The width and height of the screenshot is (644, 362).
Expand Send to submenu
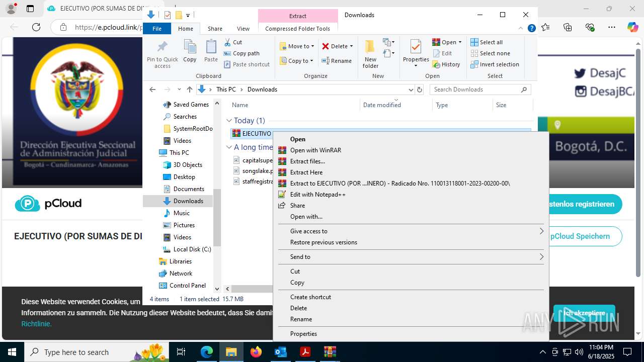click(x=411, y=257)
